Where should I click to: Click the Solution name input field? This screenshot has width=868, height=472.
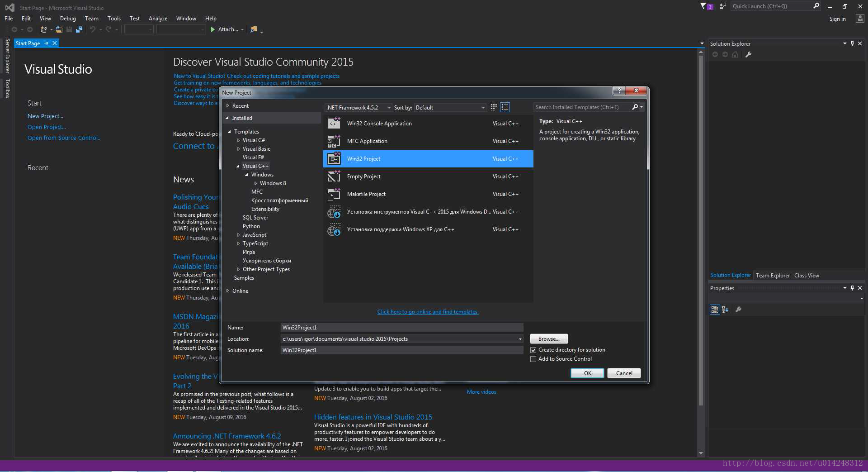(x=402, y=350)
